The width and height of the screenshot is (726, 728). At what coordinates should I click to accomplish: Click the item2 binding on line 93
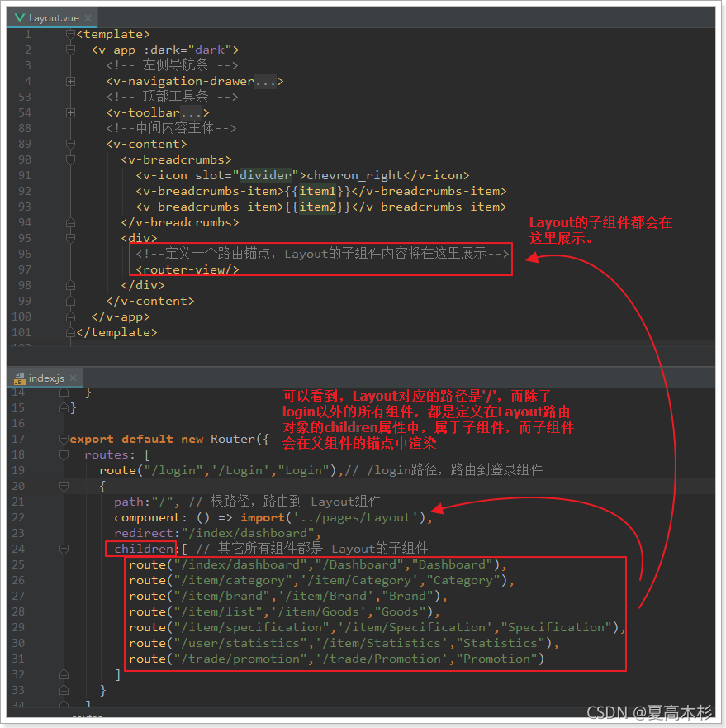click(317, 207)
